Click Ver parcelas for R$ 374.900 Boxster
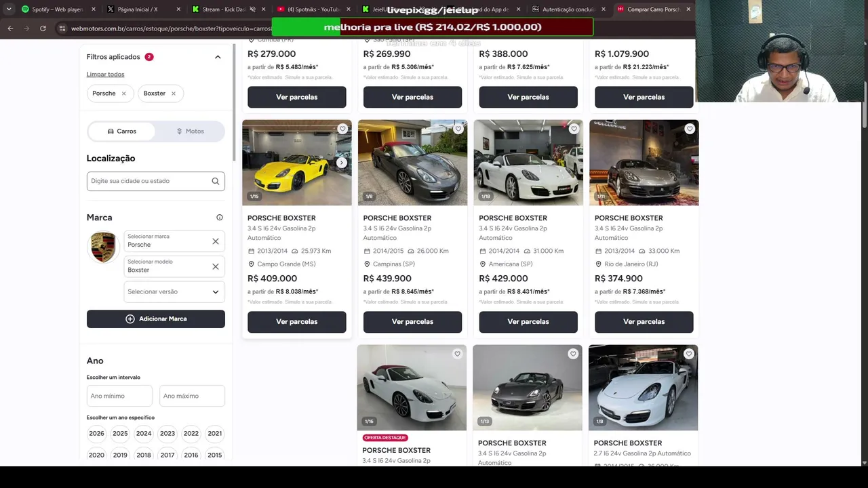The image size is (868, 488). tap(644, 322)
